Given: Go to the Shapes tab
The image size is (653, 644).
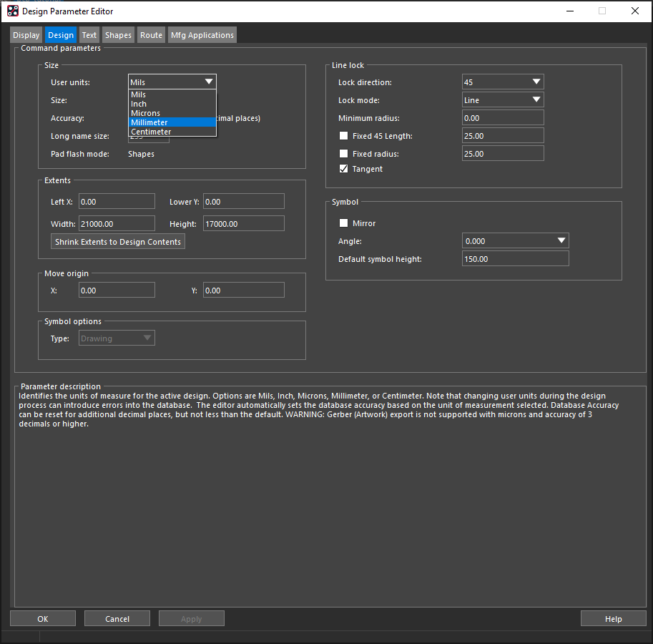Looking at the screenshot, I should pyautogui.click(x=118, y=35).
